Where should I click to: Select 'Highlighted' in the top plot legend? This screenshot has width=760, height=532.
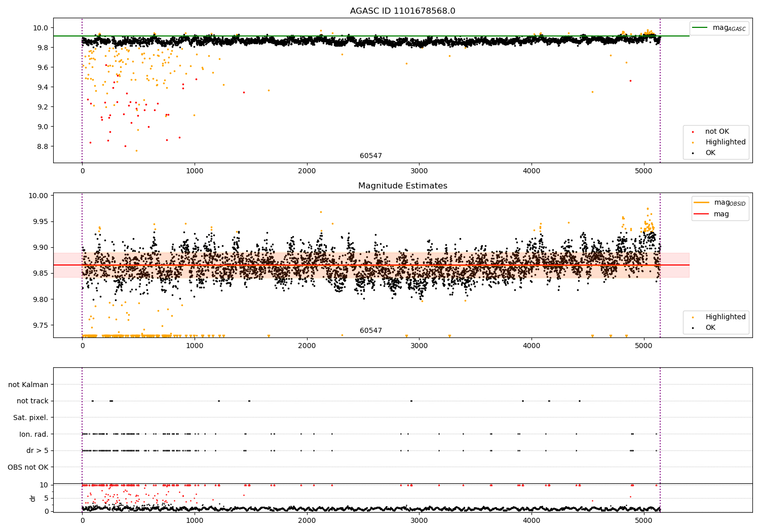click(726, 142)
